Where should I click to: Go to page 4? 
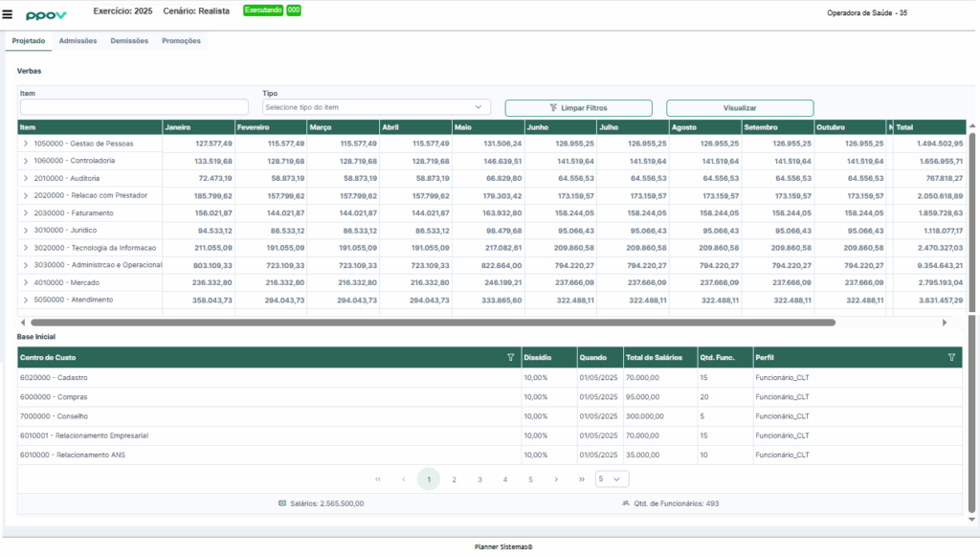click(505, 479)
